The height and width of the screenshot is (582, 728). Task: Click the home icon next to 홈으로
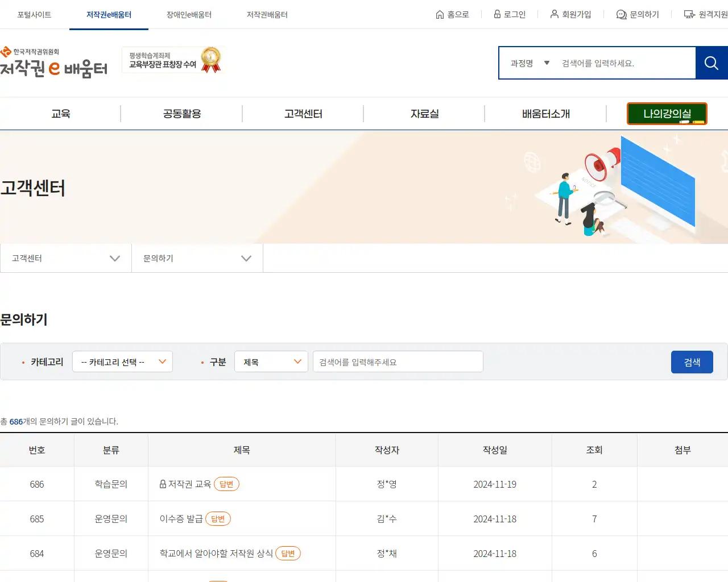tap(440, 14)
